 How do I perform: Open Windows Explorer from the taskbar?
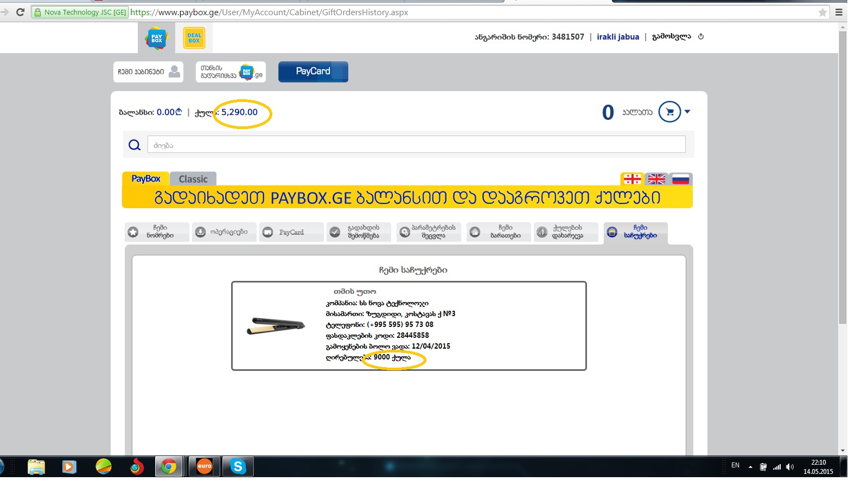pyautogui.click(x=36, y=467)
